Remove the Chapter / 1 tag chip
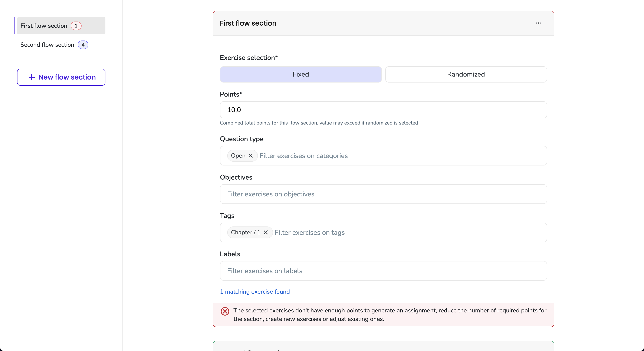 click(x=266, y=232)
